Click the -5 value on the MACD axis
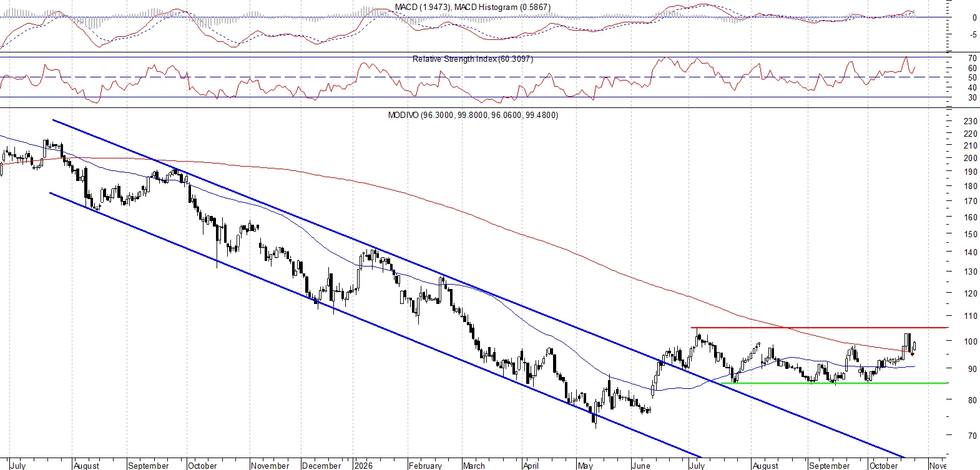The image size is (980, 470). [x=974, y=34]
